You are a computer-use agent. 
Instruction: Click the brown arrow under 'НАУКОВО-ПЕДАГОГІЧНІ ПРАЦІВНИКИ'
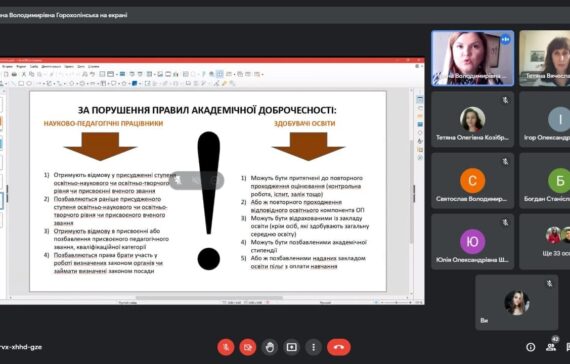click(100, 146)
